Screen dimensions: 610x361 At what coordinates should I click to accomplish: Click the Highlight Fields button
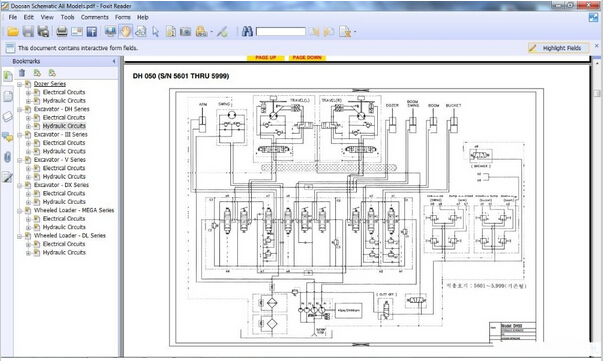[558, 48]
